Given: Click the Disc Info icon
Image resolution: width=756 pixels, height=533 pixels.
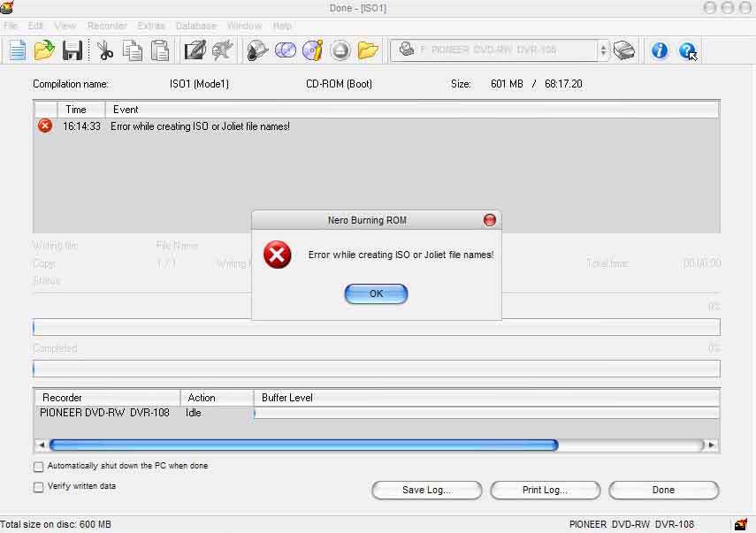Looking at the screenshot, I should click(313, 50).
